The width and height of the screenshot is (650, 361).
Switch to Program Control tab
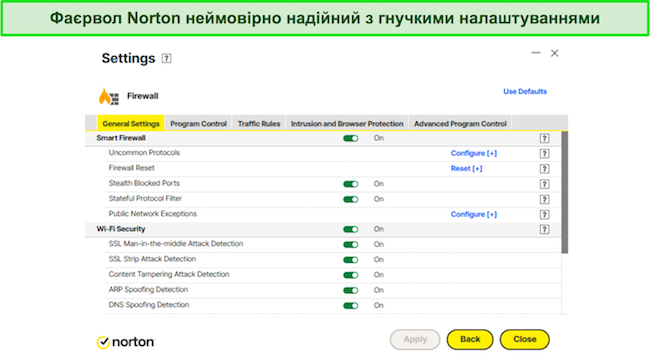[x=198, y=124]
